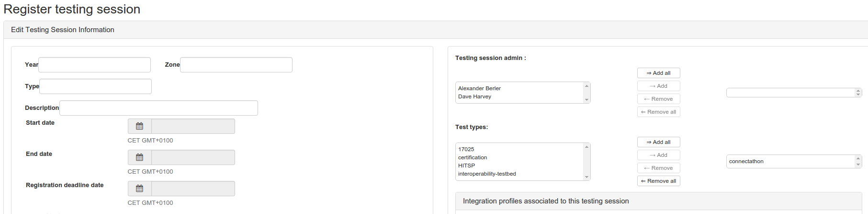Click the Year input field

pos(94,65)
